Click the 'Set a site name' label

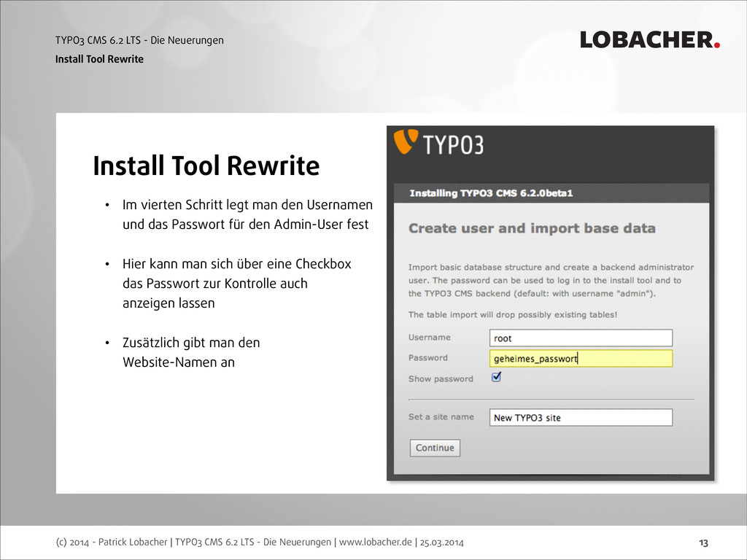tap(441, 416)
